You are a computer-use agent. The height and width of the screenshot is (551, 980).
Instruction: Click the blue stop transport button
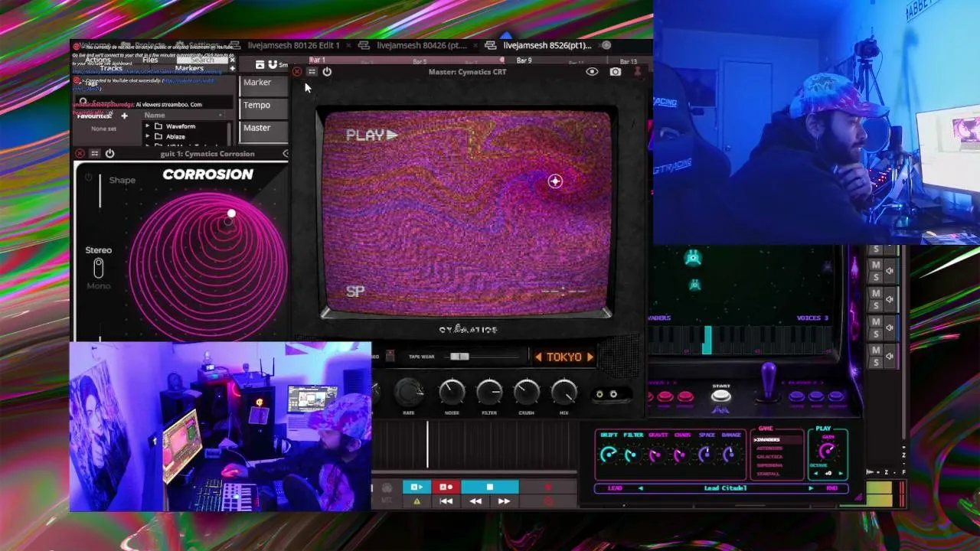(490, 487)
